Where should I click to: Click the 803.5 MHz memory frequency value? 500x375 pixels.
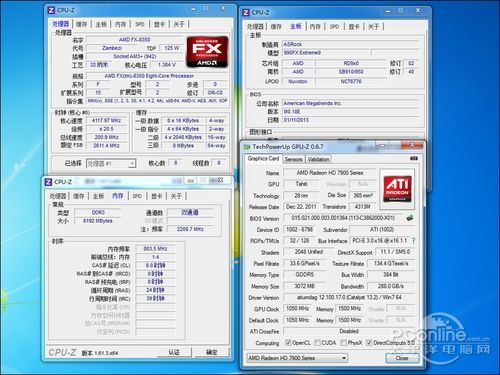[x=156, y=249]
